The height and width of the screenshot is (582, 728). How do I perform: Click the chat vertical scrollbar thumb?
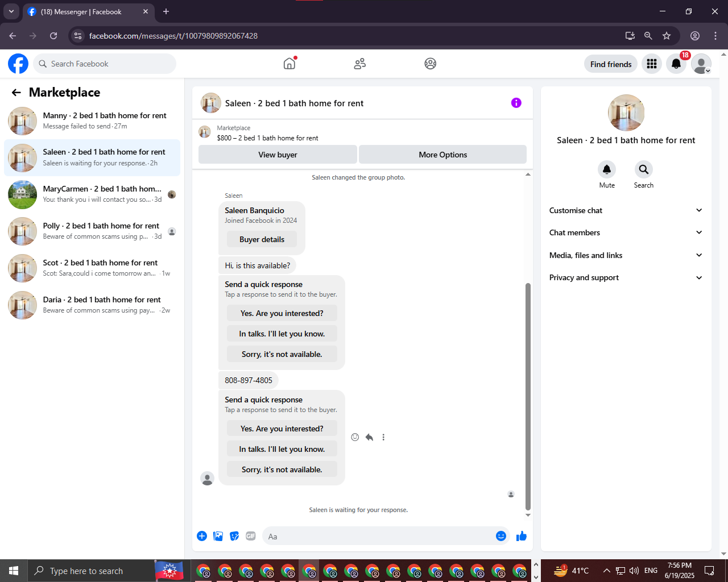(528, 396)
